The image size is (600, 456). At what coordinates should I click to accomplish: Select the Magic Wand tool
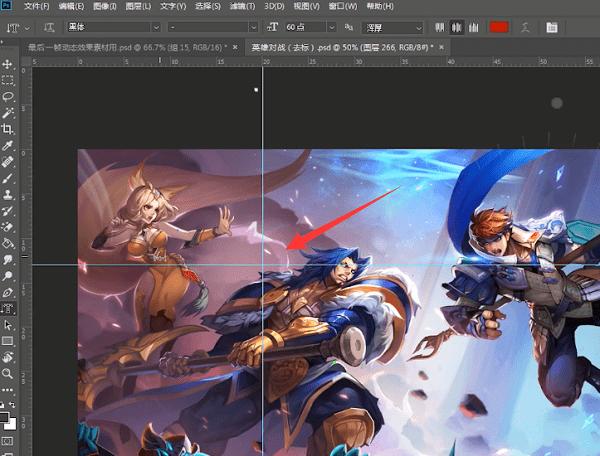pos(7,112)
